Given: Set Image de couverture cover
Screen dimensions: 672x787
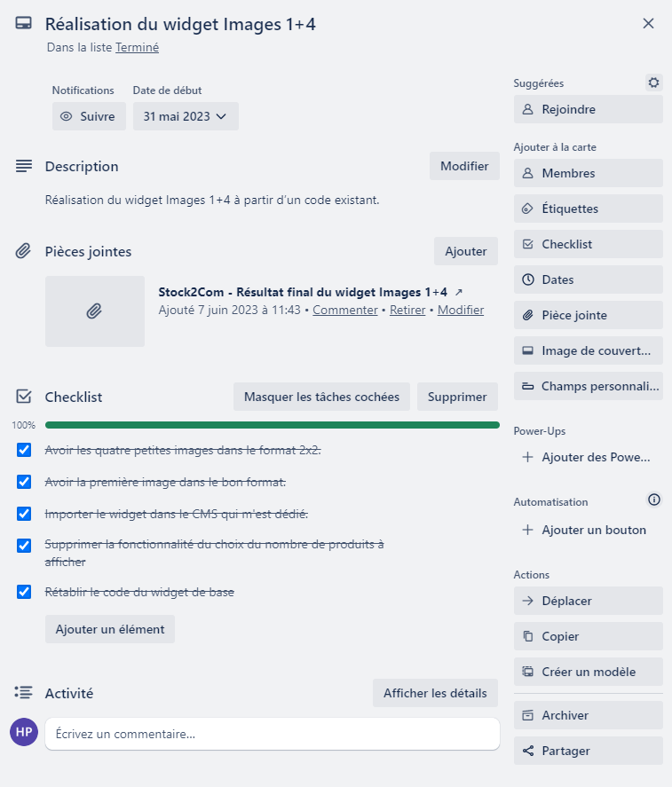Looking at the screenshot, I should pos(588,350).
